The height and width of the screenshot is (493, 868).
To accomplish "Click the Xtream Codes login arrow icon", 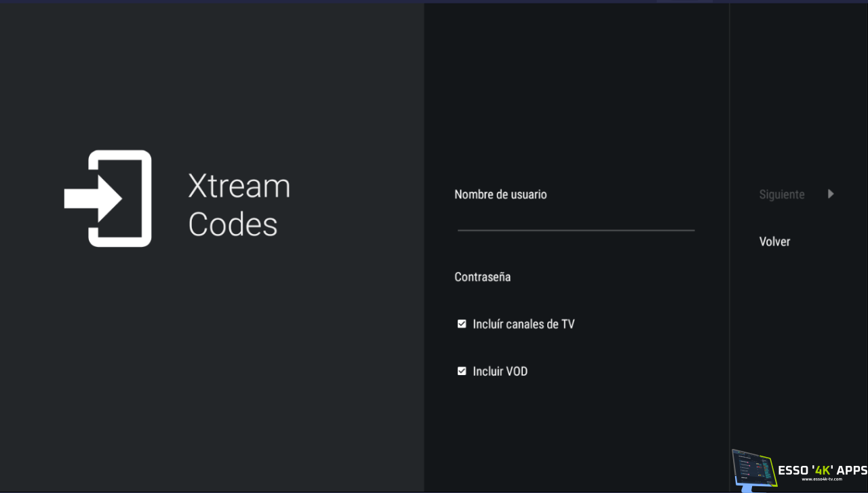I will (x=108, y=198).
